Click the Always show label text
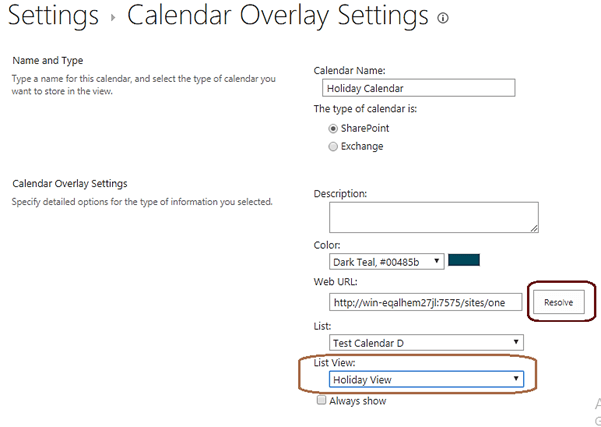The width and height of the screenshot is (601, 427). click(358, 401)
